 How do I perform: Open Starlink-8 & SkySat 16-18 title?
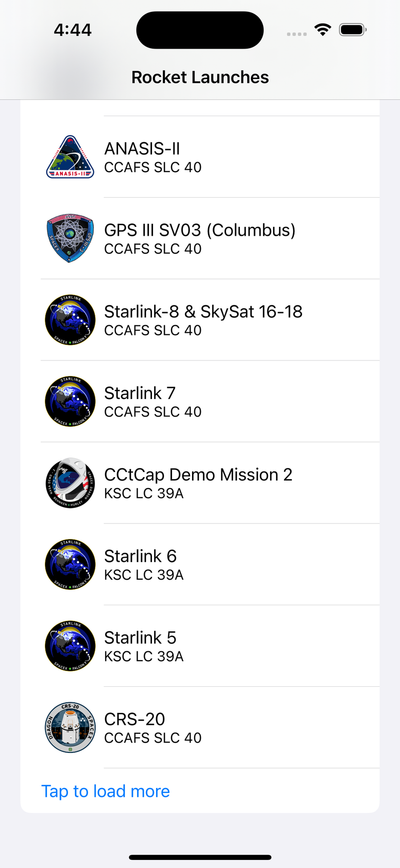tap(203, 312)
